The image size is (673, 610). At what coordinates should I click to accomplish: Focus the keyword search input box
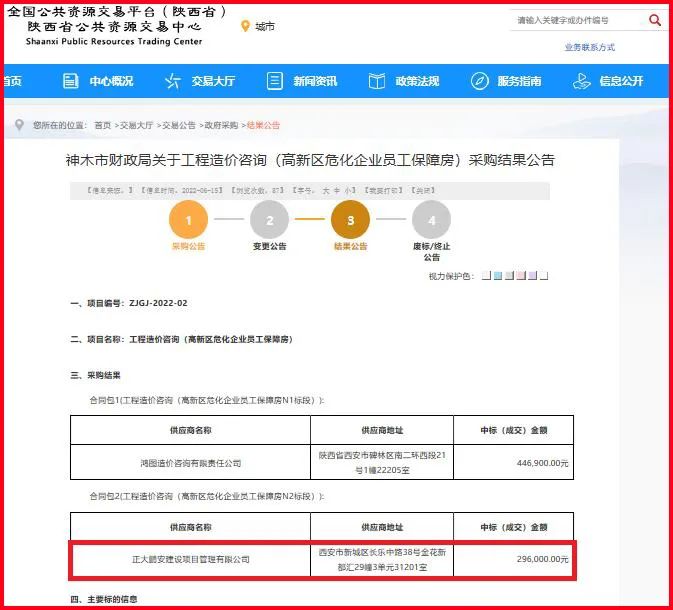click(575, 20)
